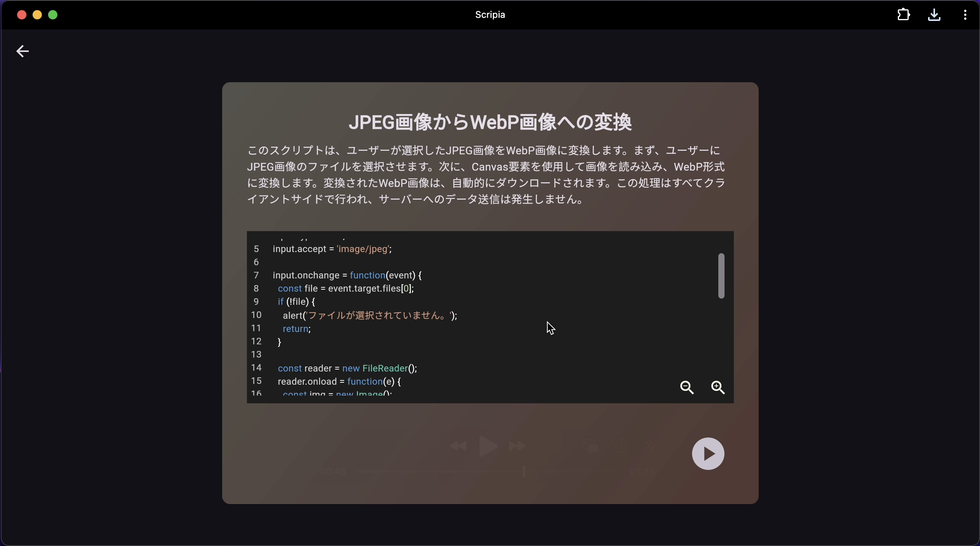Open the extensions puzzle icon
Image resolution: width=980 pixels, height=546 pixels.
coord(904,15)
